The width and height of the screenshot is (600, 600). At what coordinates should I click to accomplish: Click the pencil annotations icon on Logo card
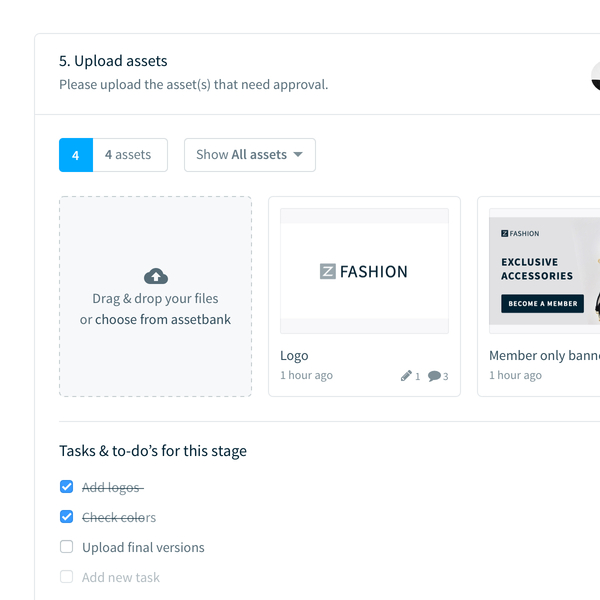pyautogui.click(x=406, y=376)
